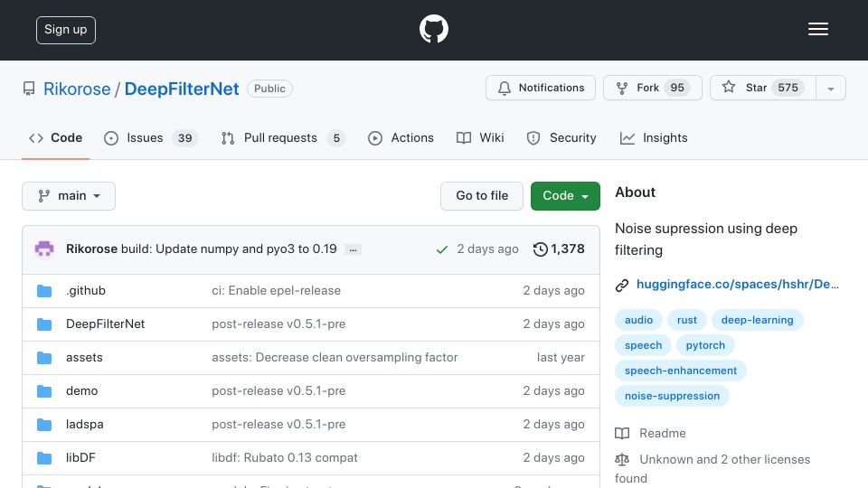Click the repository book icon beside Rikorose
The height and width of the screenshot is (488, 868).
(x=29, y=89)
